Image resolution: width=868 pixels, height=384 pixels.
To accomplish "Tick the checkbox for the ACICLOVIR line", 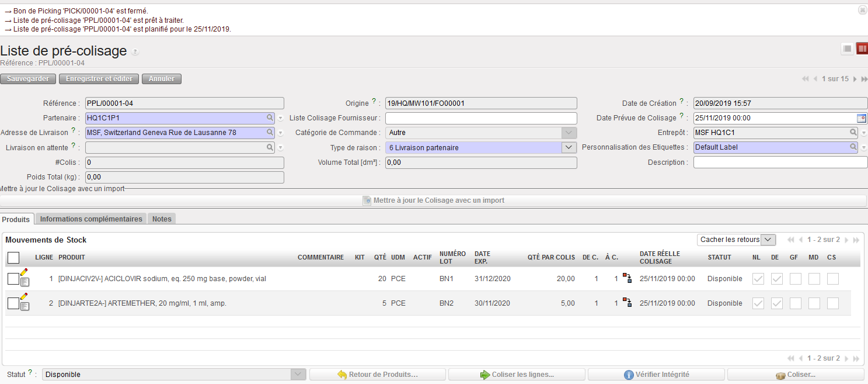I will (13, 279).
